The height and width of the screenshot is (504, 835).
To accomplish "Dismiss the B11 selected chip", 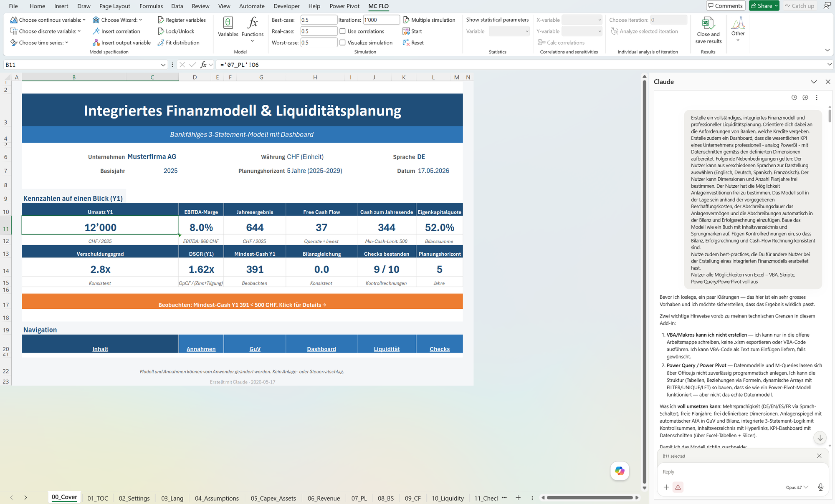I will [x=819, y=456].
